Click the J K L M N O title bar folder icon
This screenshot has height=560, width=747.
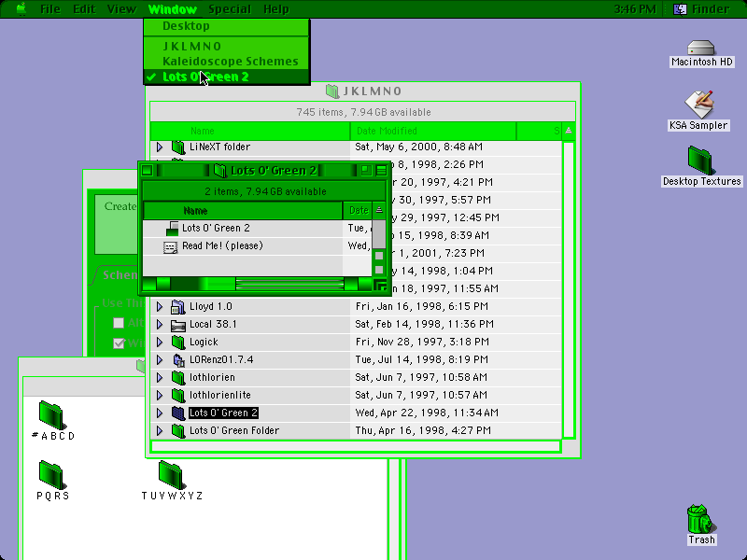tap(332, 91)
